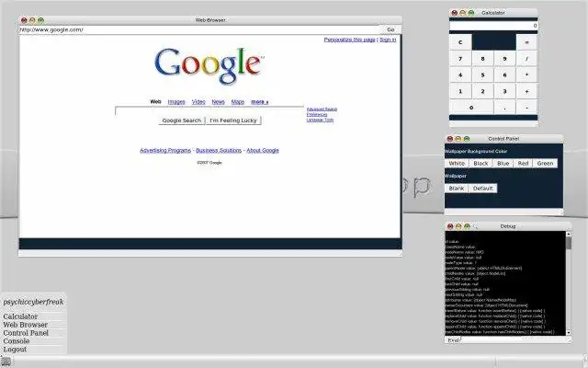This screenshot has width=588, height=368.
Task: Choose the Blank wallpaper option
Action: 457,188
